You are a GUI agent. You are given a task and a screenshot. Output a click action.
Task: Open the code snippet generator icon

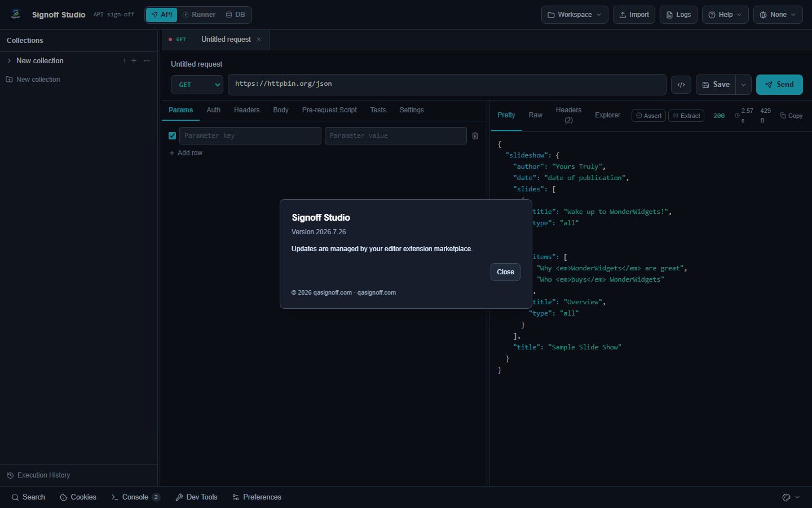(x=681, y=85)
